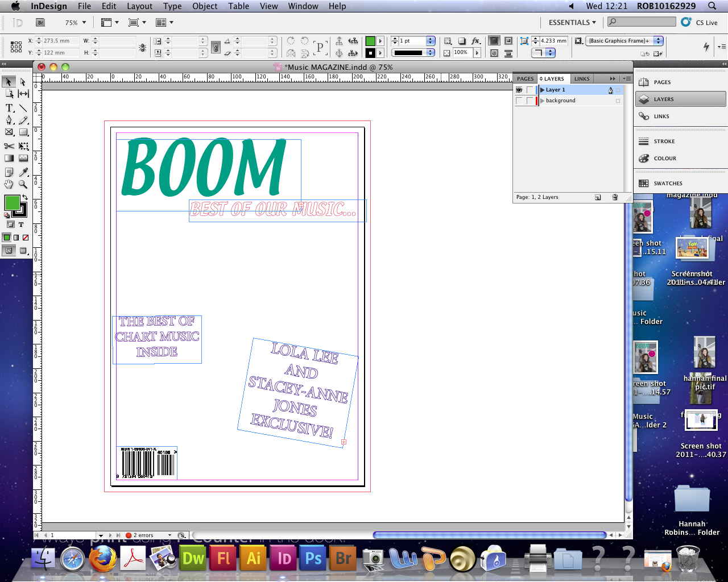Select the Type tool
This screenshot has width=728, height=582.
[9, 107]
